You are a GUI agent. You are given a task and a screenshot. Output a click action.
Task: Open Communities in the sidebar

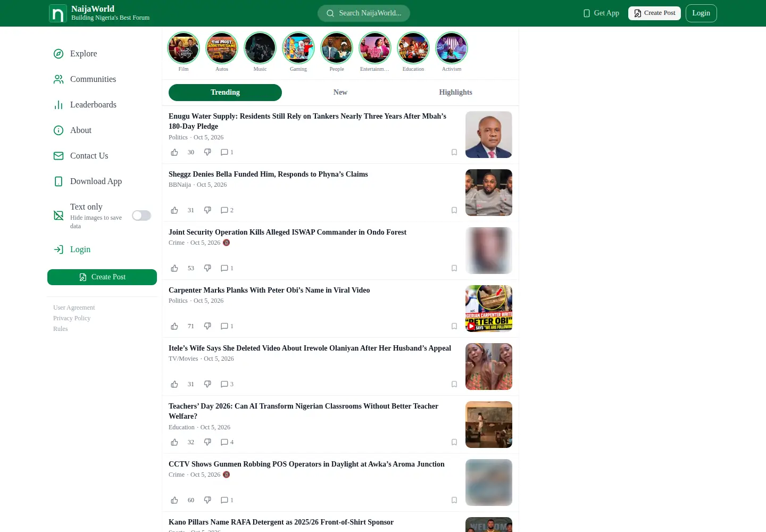(102, 79)
